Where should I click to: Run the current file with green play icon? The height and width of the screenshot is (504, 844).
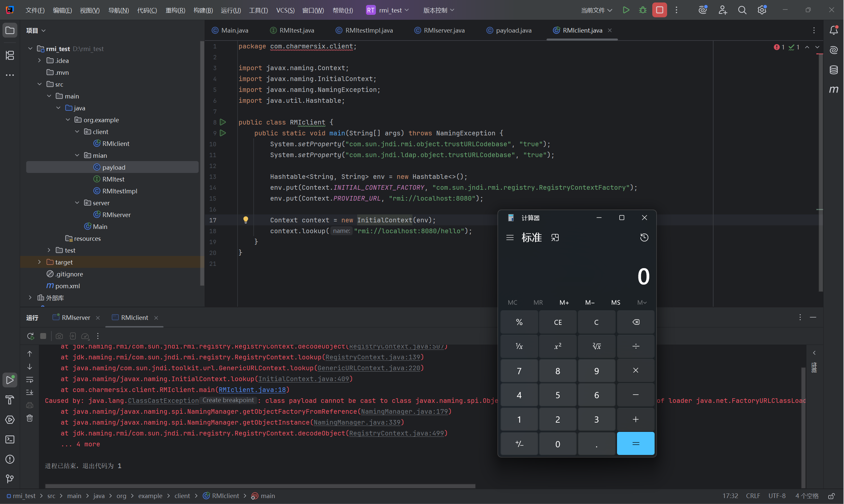626,10
